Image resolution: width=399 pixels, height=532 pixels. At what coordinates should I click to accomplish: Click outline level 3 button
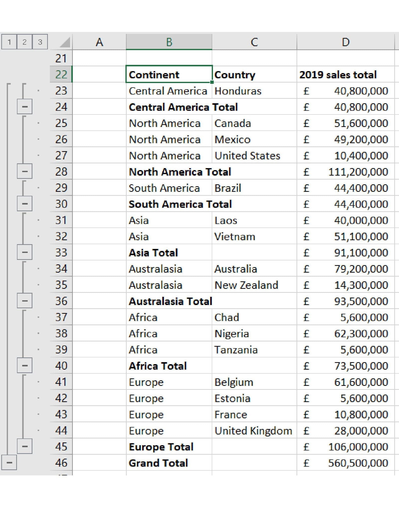coord(40,42)
